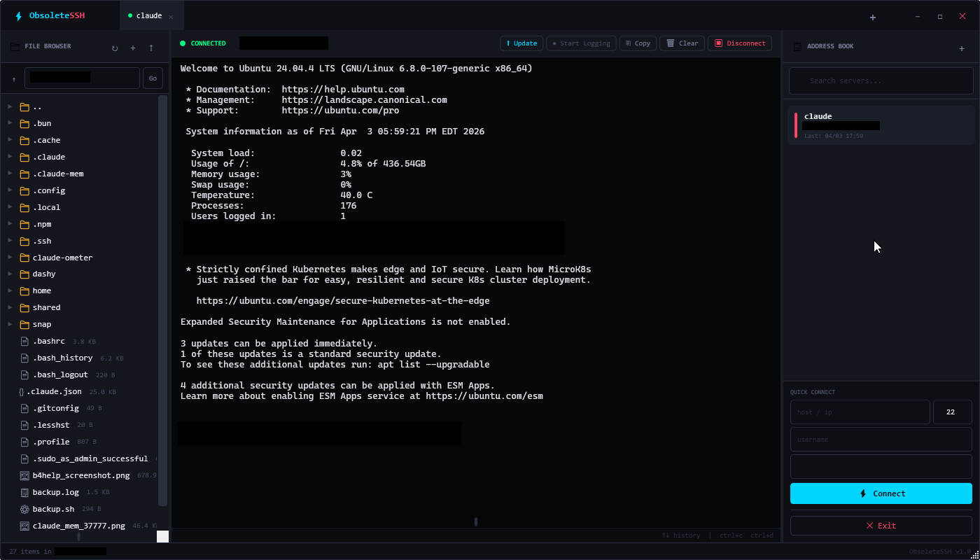Expand the .local folder
This screenshot has height=560, width=980.
coord(10,208)
